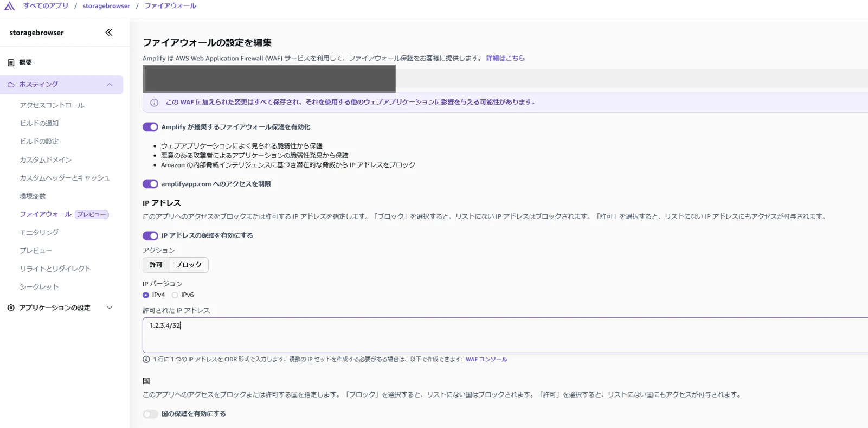868x428 pixels.
Task: Open アクセスコントロール in sidebar
Action: click(52, 105)
